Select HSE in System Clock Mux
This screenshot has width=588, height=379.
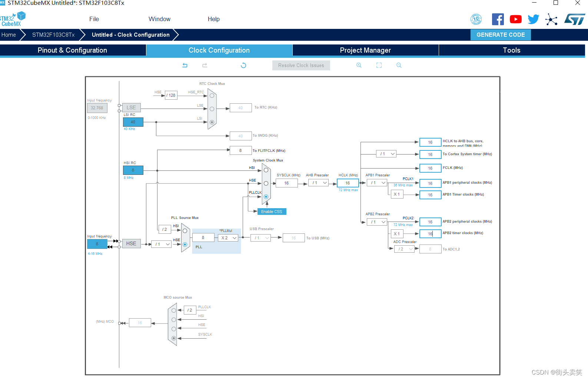pyautogui.click(x=266, y=183)
